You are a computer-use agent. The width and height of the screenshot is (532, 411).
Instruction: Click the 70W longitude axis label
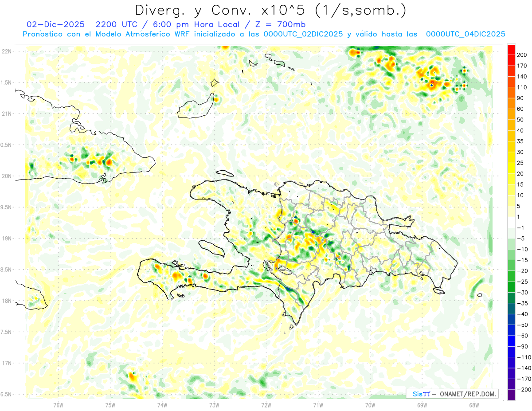[x=370, y=404]
